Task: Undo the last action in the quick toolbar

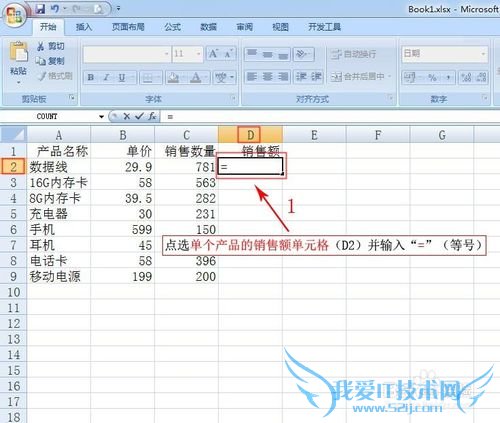Action: pyautogui.click(x=55, y=9)
